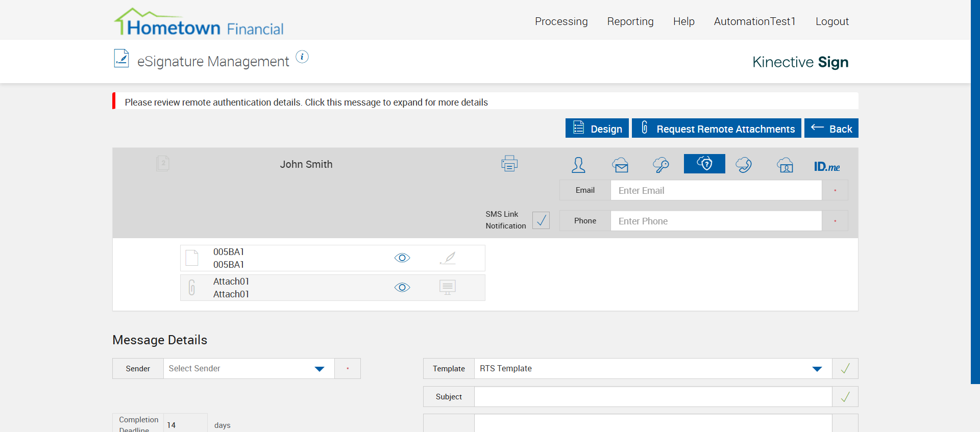Viewport: 980px width, 432px height.
Task: Click the printer icon beside John Smith
Action: (509, 164)
